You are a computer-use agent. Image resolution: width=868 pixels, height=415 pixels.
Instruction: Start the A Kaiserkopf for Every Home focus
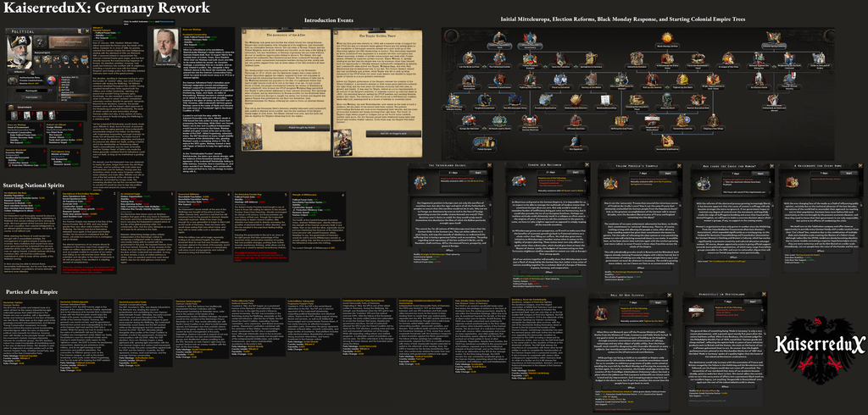point(849,173)
